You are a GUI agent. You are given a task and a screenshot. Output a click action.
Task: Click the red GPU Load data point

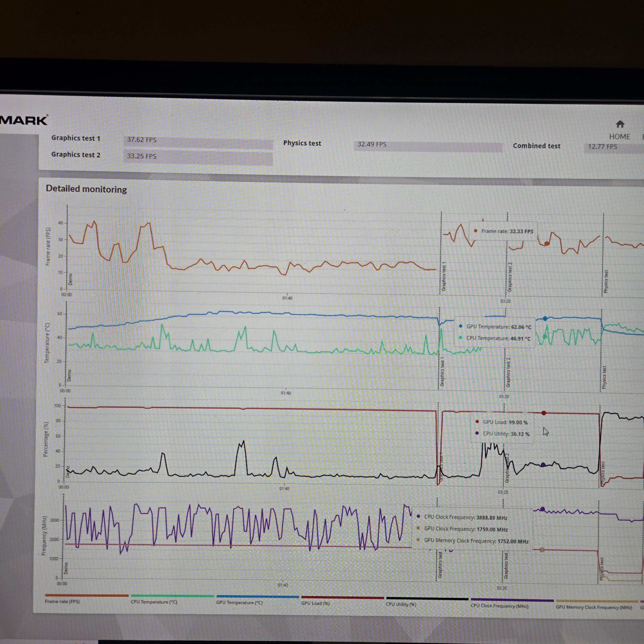(x=544, y=413)
